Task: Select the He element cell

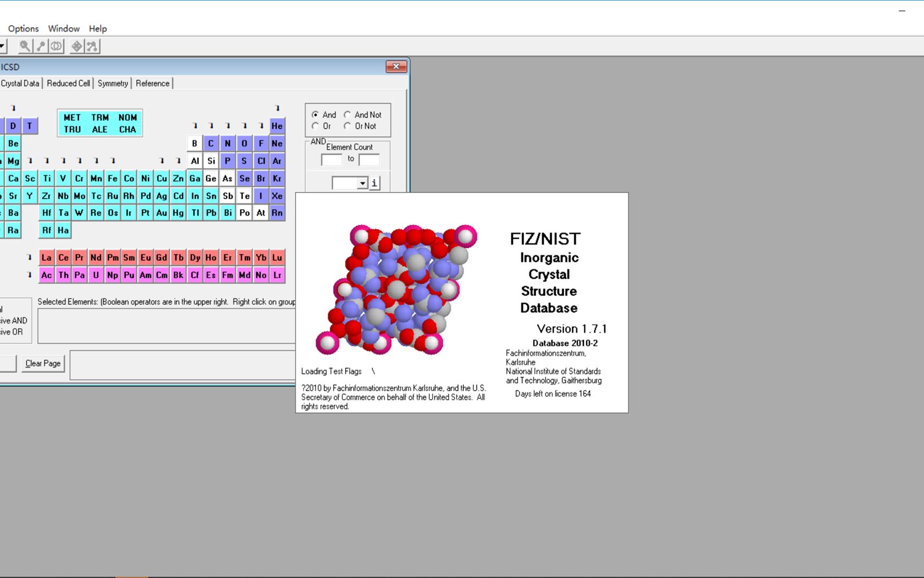Action: (x=277, y=126)
